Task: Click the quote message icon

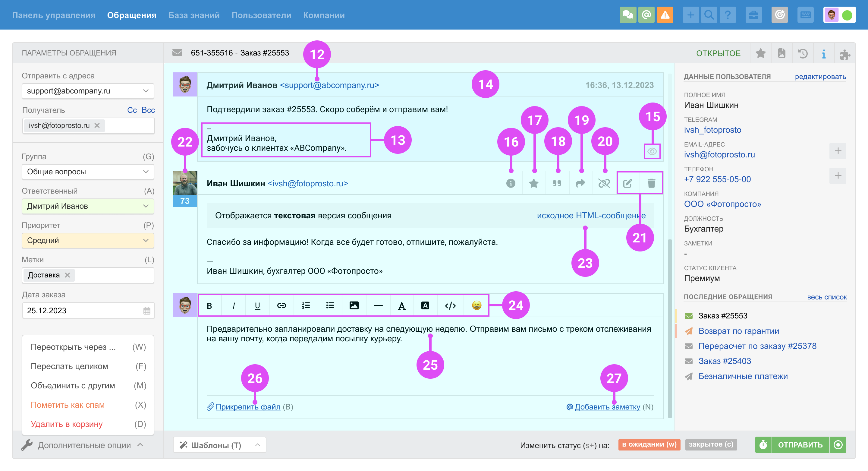Action: pyautogui.click(x=557, y=183)
